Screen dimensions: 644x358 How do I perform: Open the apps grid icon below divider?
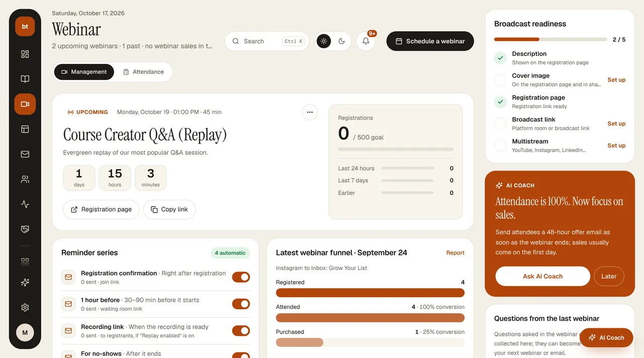(25, 261)
